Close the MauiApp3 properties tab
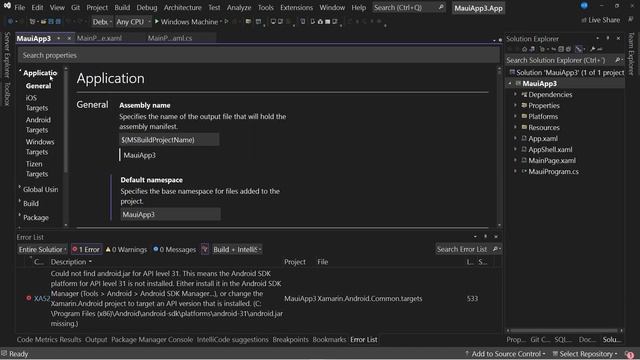Screen dimensions: 640x360 [69, 38]
